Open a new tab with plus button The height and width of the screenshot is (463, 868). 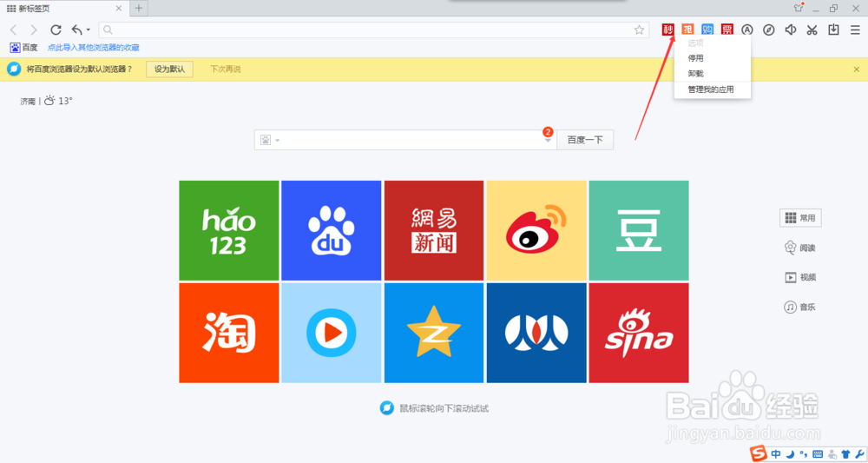point(139,9)
